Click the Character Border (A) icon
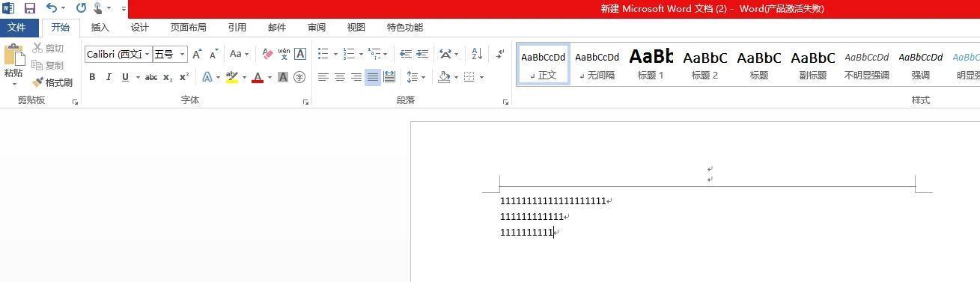 tap(300, 54)
